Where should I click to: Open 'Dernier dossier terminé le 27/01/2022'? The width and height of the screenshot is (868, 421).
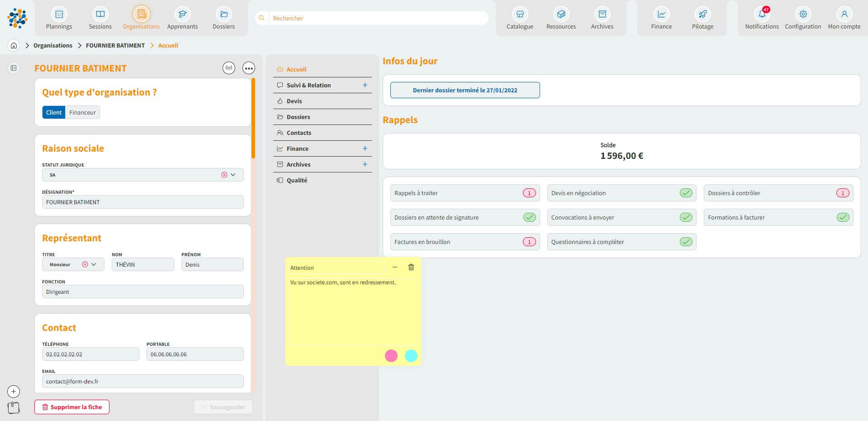tap(465, 90)
